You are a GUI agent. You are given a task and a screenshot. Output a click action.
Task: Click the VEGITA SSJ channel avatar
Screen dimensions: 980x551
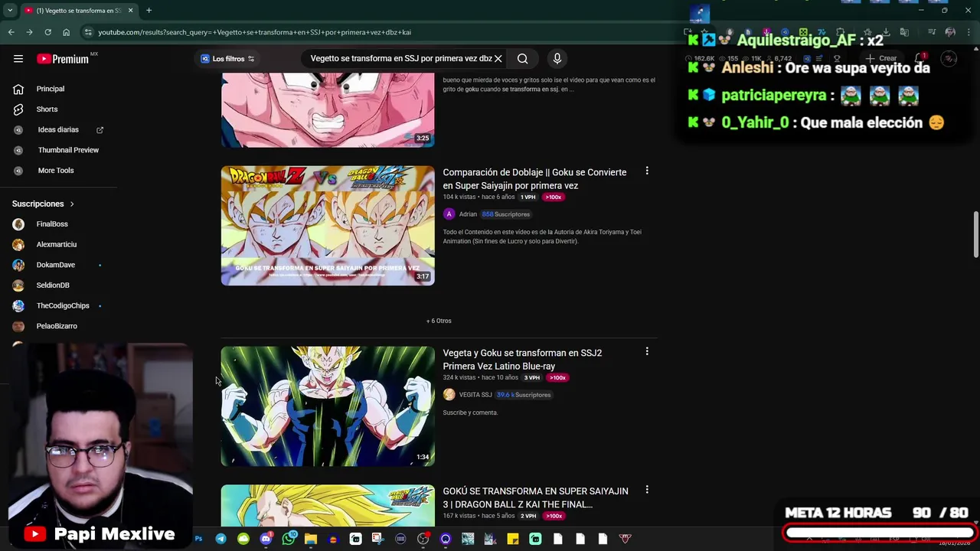[x=449, y=395]
